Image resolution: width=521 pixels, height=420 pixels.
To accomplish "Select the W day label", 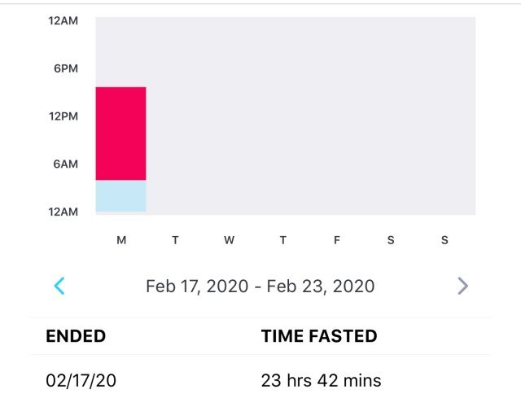I will pyautogui.click(x=229, y=240).
